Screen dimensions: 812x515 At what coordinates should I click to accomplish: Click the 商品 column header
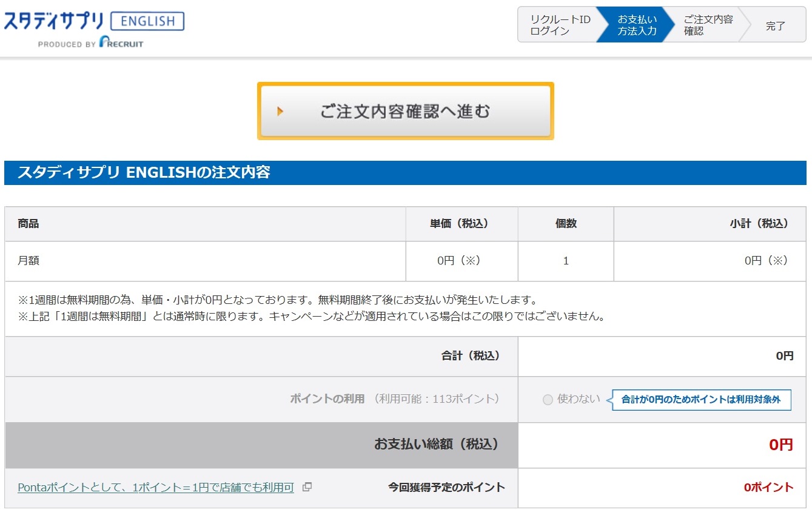click(x=205, y=224)
